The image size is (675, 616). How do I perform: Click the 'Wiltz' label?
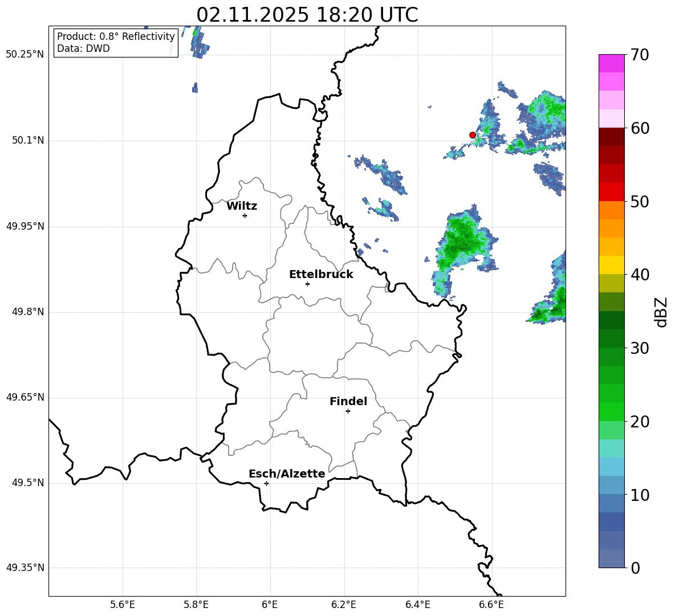pyautogui.click(x=242, y=206)
